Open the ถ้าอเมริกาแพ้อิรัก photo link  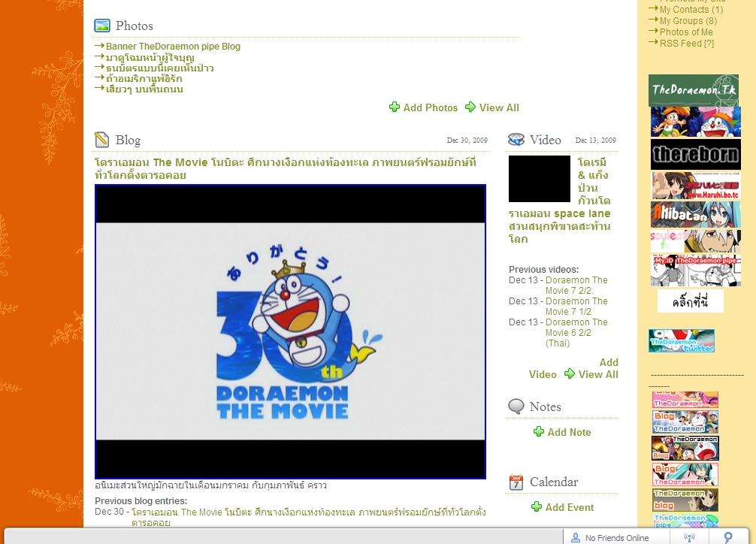point(144,79)
